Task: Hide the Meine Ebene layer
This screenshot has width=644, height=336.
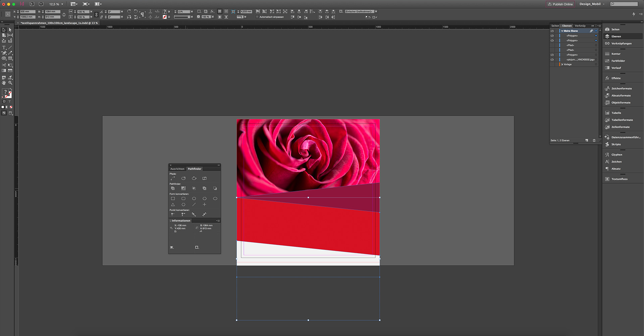Action: click(552, 31)
